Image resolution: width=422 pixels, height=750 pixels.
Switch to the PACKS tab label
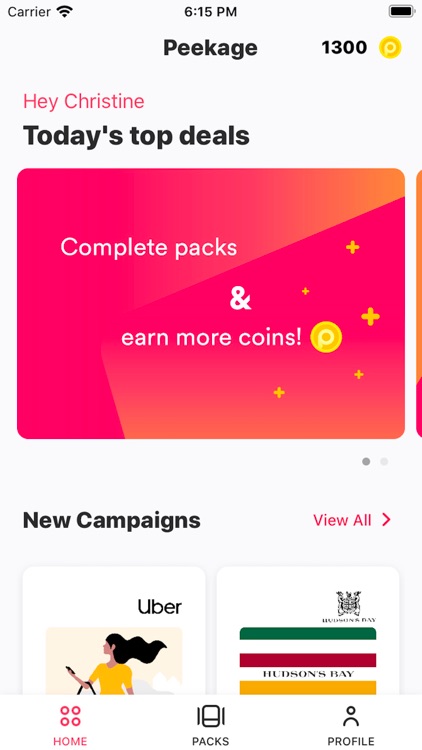[x=211, y=741]
